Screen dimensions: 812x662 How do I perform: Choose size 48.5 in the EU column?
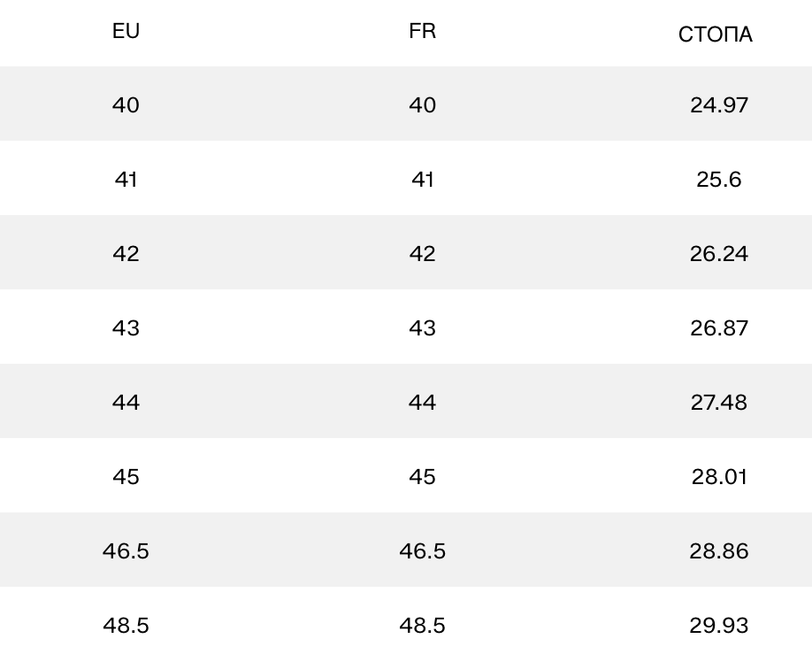pyautogui.click(x=126, y=626)
